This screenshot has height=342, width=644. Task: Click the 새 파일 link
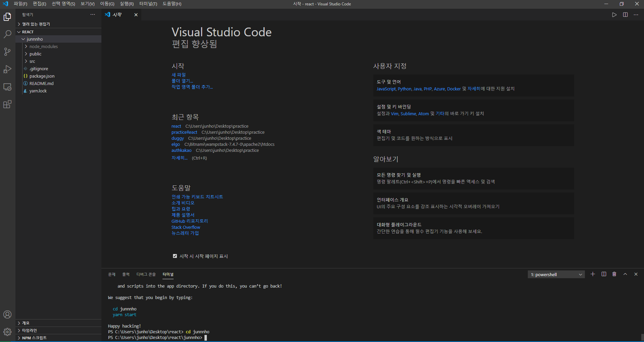point(179,75)
